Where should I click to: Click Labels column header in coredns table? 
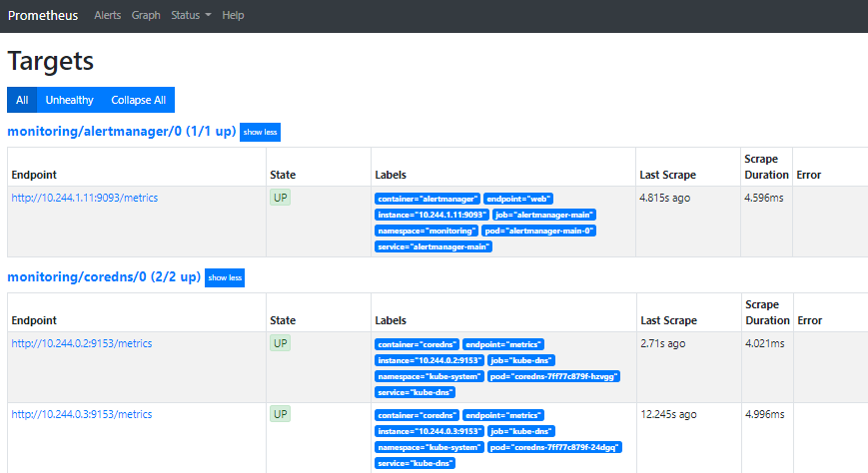tap(391, 320)
